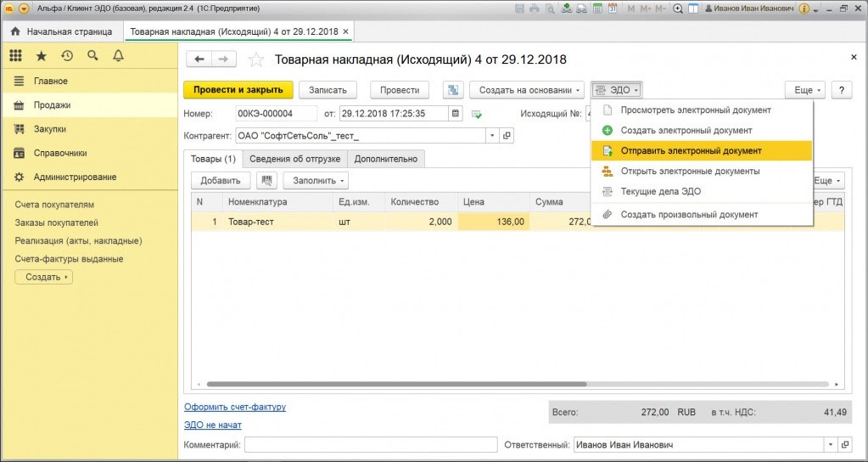
Task: Click the search magnifier in the sidebar
Action: (92, 56)
